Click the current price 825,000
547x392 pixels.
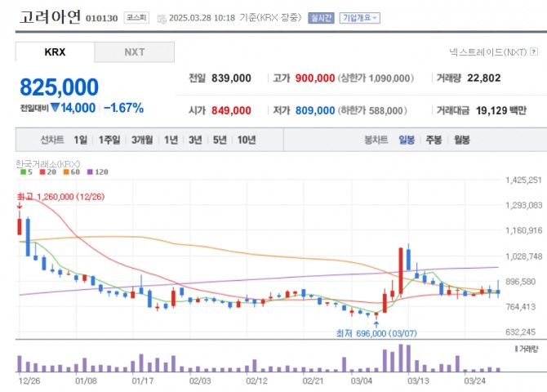pos(60,87)
